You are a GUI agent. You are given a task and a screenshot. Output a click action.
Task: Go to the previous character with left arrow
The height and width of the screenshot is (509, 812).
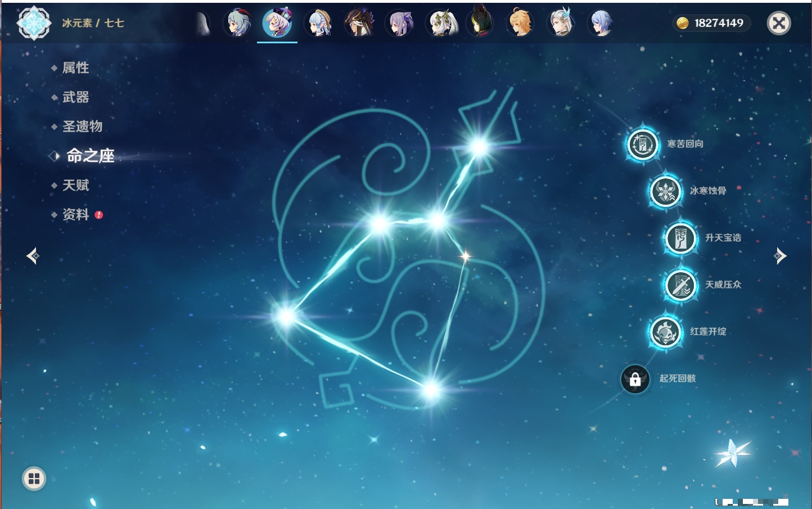pos(33,256)
